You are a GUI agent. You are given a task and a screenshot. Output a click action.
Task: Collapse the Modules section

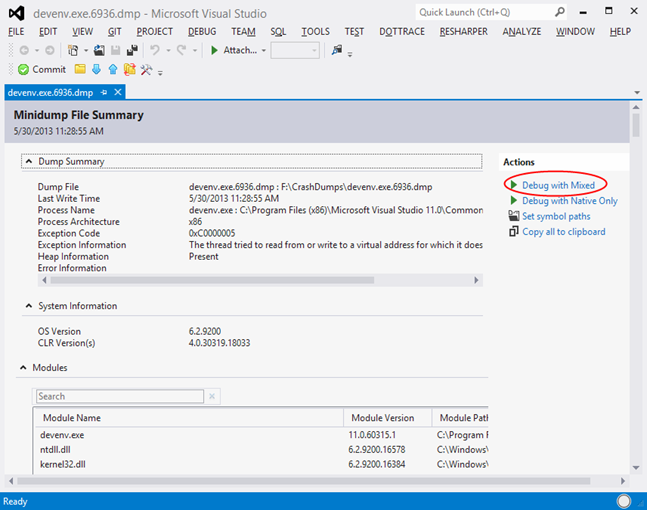24,368
